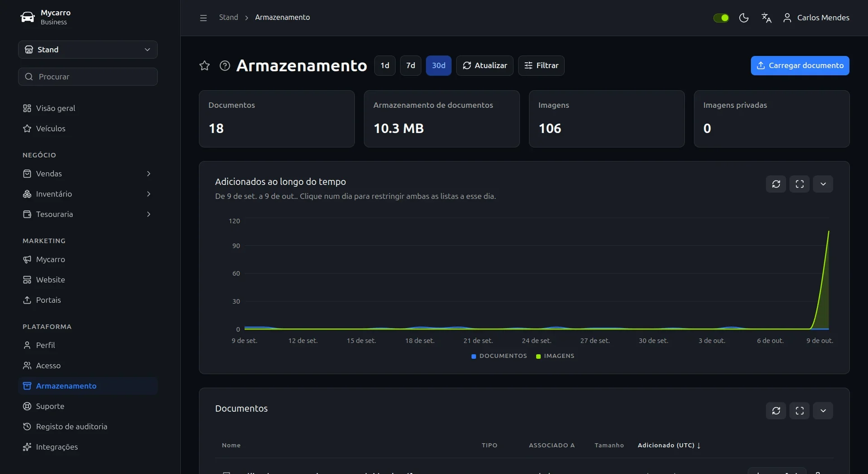Open the Stand selector dropdown

tap(88, 50)
